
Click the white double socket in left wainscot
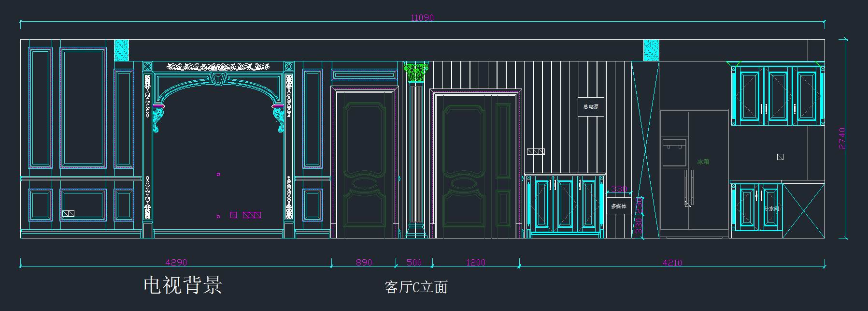click(68, 213)
